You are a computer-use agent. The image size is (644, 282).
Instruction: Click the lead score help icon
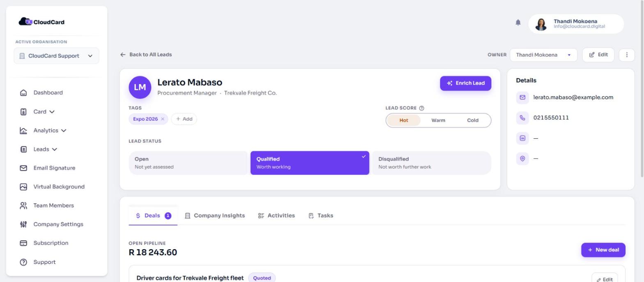[x=421, y=108]
